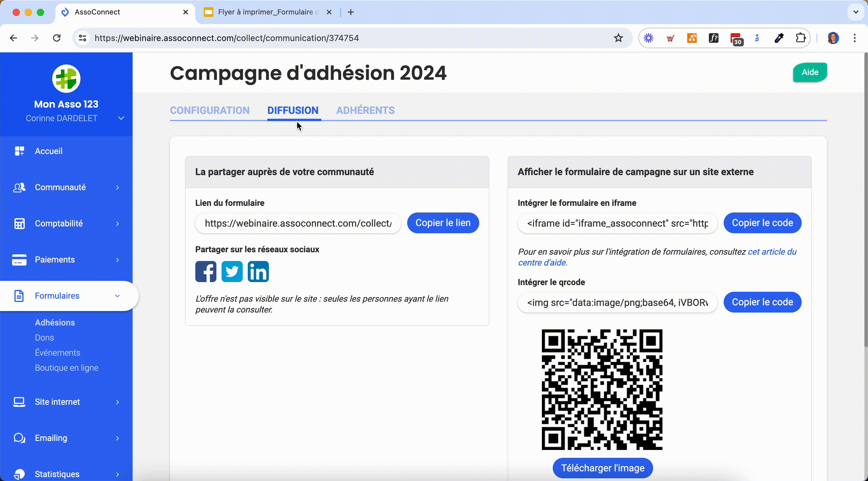Click the Formulaires document icon

19,296
